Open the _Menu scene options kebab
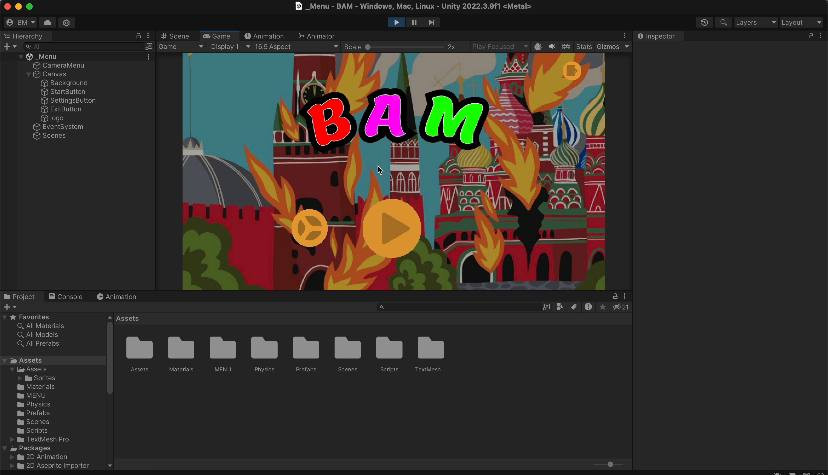This screenshot has height=475, width=828. (x=148, y=56)
